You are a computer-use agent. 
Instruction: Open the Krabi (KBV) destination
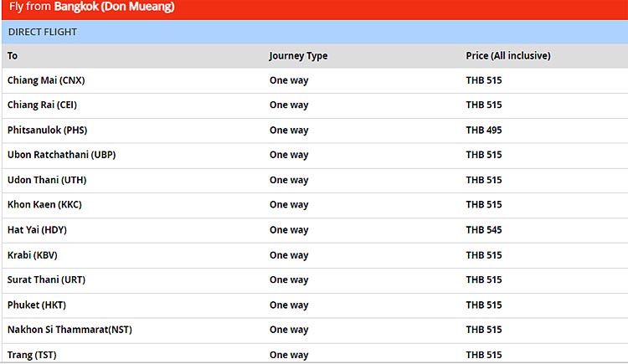pos(33,255)
